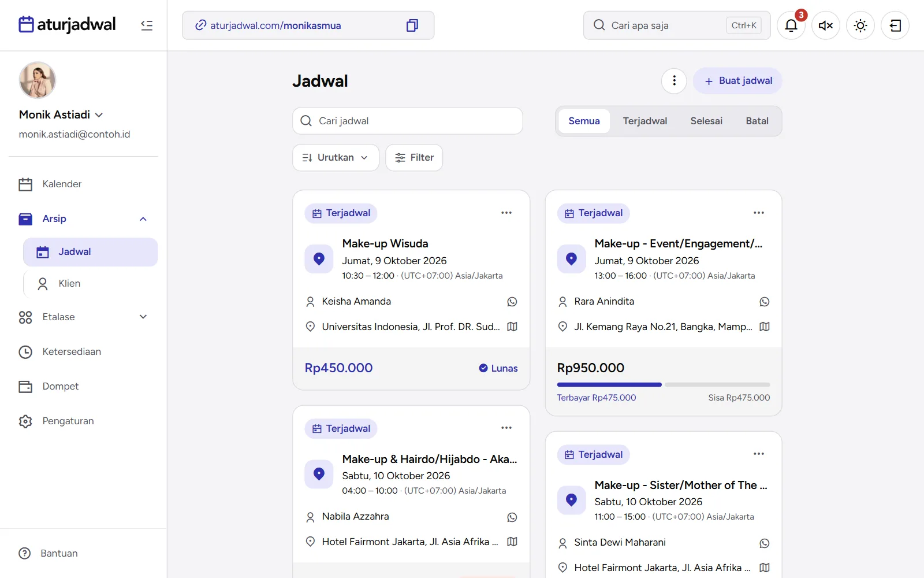Toggle sound mute icon

[826, 25]
